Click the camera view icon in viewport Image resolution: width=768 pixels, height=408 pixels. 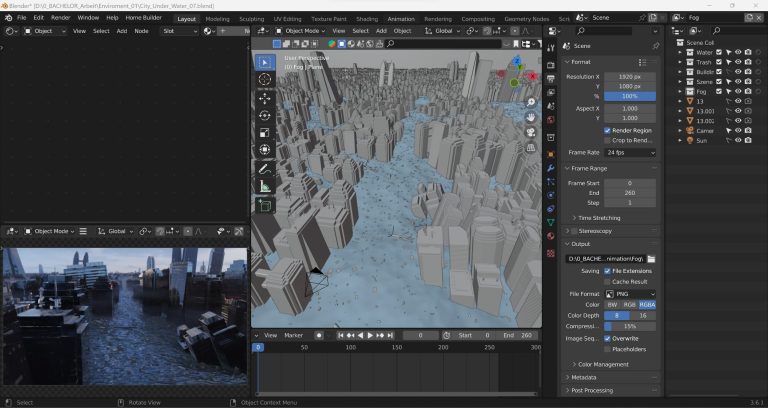coord(533,131)
